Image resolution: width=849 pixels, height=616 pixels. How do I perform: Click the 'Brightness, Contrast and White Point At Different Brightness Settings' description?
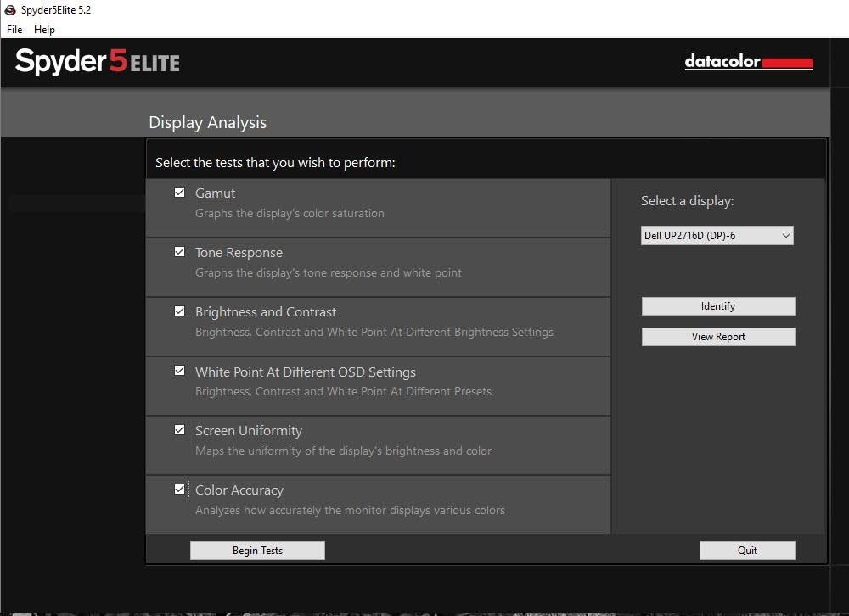tap(374, 332)
